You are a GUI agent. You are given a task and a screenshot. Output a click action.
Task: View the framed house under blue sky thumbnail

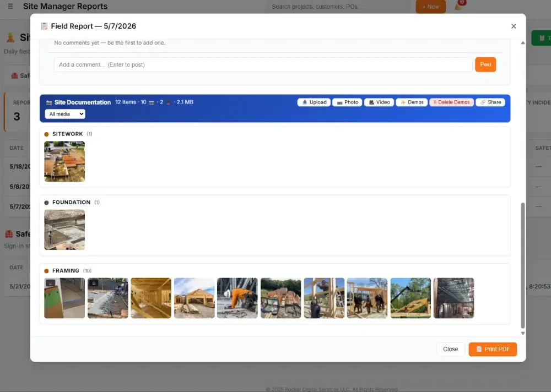point(195,298)
